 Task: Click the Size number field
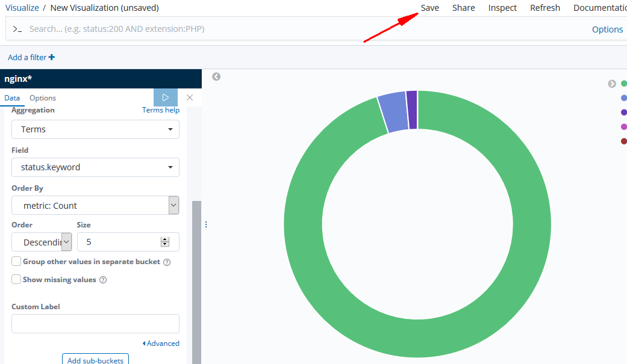tap(128, 242)
